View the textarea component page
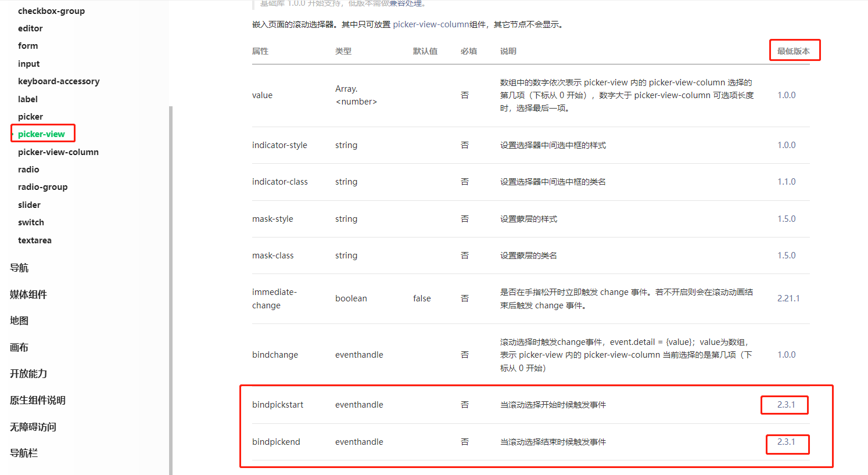The image size is (868, 475). click(x=34, y=240)
